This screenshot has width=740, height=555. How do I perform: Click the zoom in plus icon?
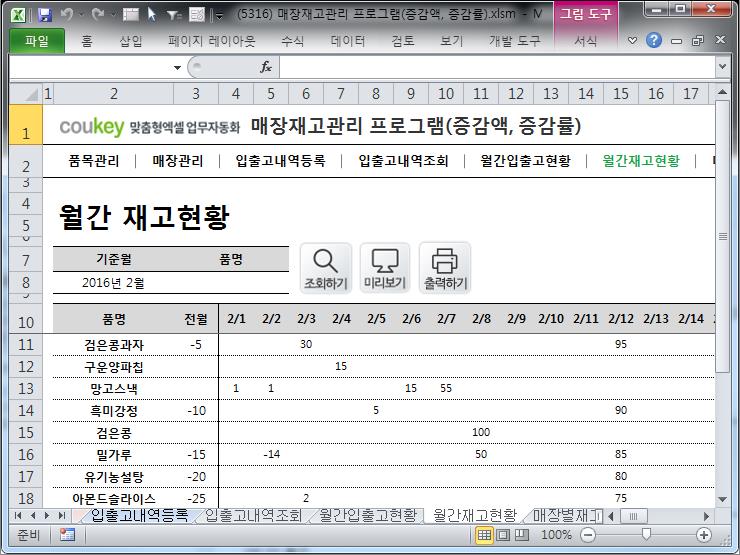704,535
